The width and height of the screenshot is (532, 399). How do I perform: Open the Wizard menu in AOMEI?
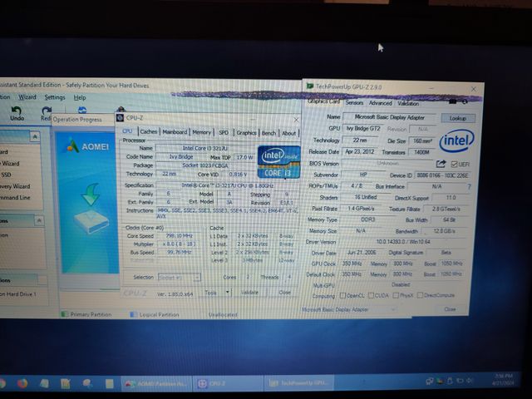point(27,97)
